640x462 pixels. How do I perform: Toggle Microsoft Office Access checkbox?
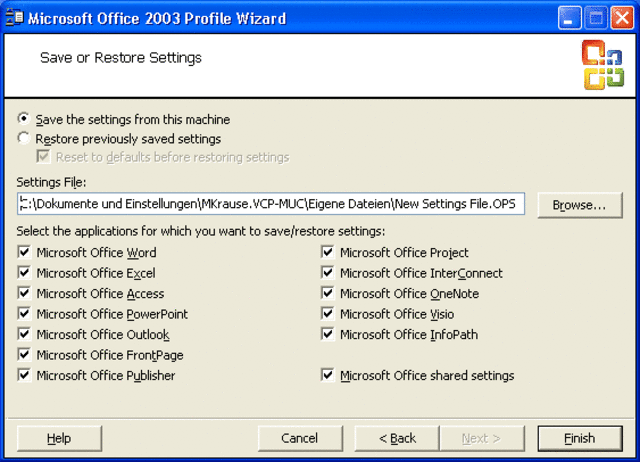click(x=24, y=293)
